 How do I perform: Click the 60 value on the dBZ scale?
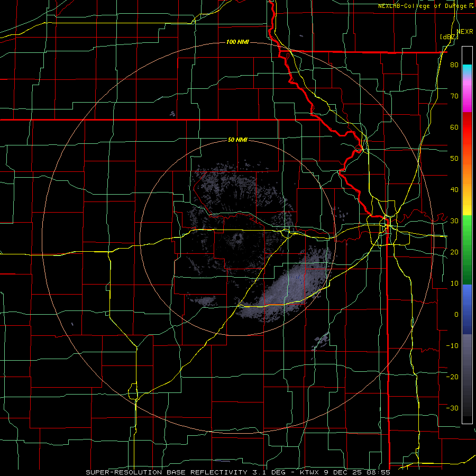point(454,127)
